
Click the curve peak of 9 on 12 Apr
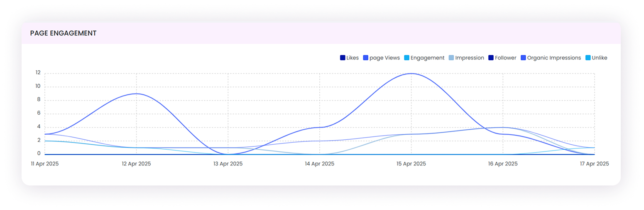tap(136, 94)
